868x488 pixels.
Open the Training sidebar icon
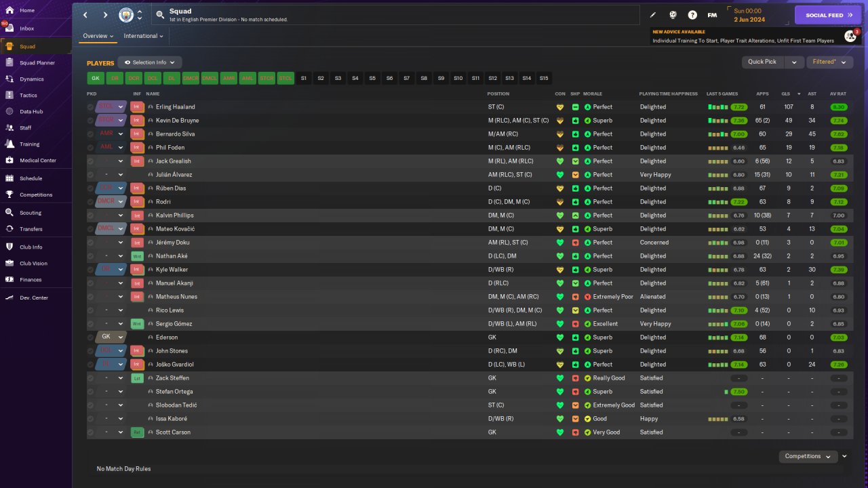coord(9,144)
